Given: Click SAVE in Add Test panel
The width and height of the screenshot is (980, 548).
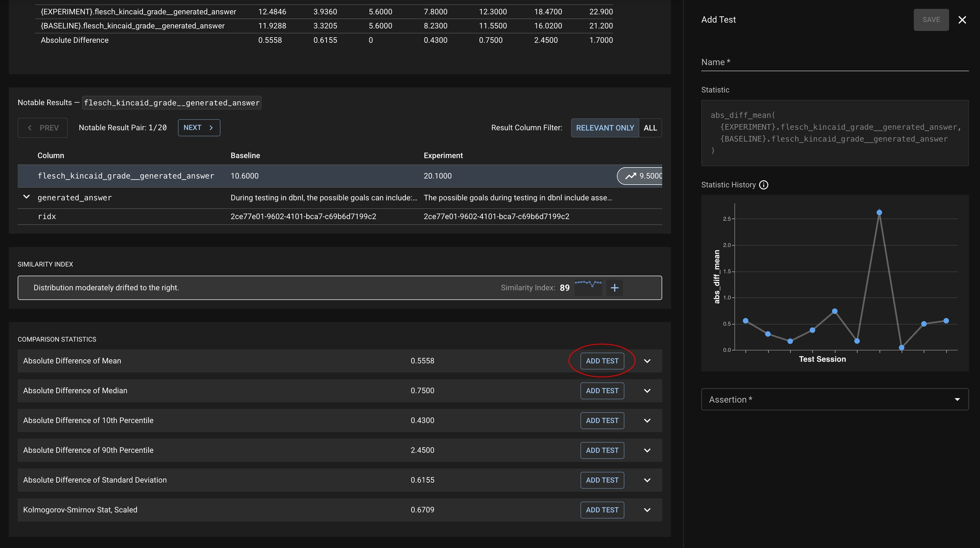Looking at the screenshot, I should tap(931, 20).
